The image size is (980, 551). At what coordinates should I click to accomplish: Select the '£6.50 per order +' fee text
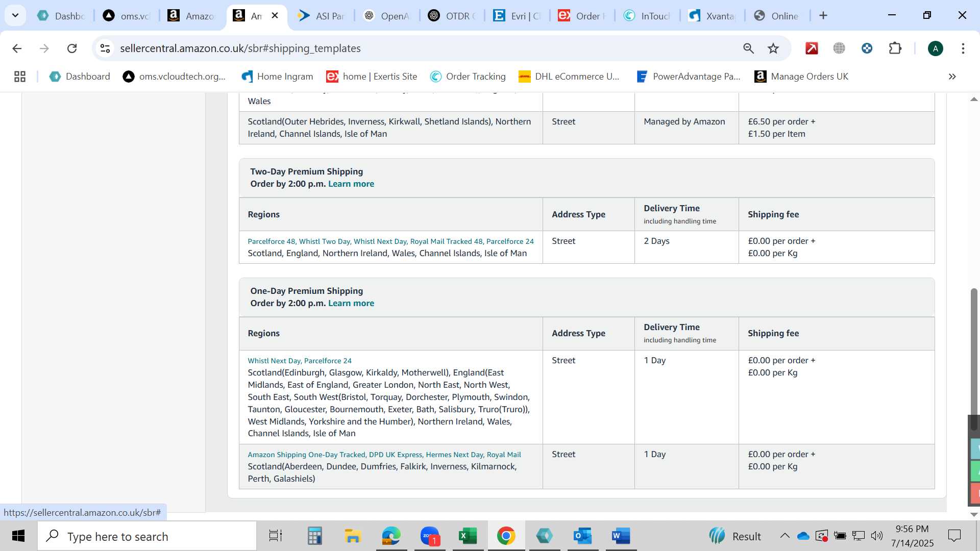781,121
